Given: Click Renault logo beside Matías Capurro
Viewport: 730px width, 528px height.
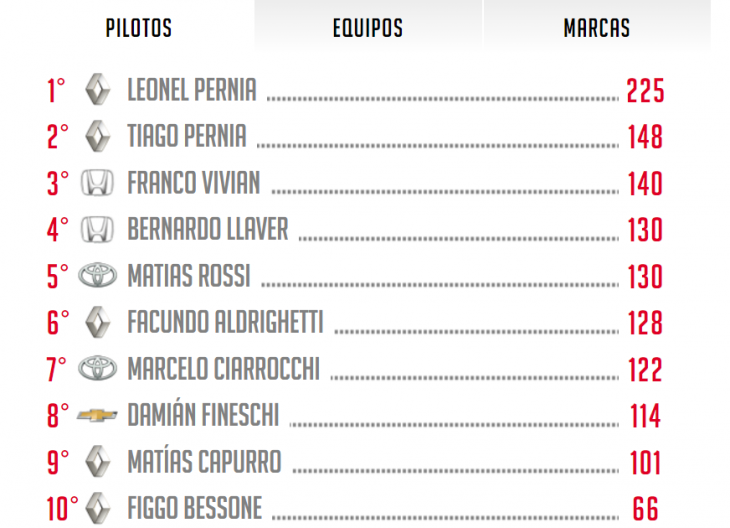Looking at the screenshot, I should (x=98, y=461).
